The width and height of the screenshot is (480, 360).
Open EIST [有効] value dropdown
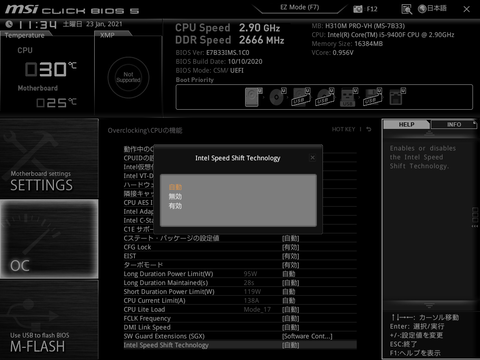(x=290, y=256)
